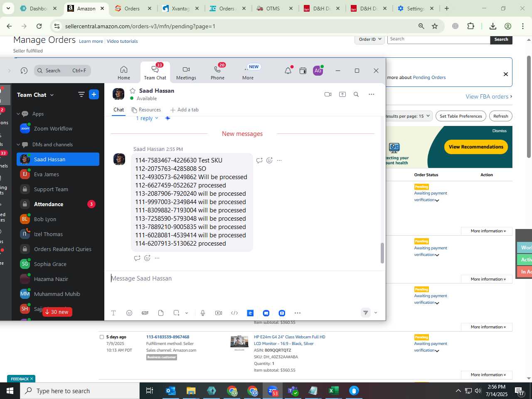Viewport: 532px width, 399px height.
Task: Open chat header more options ellipsis
Action: 372,94
